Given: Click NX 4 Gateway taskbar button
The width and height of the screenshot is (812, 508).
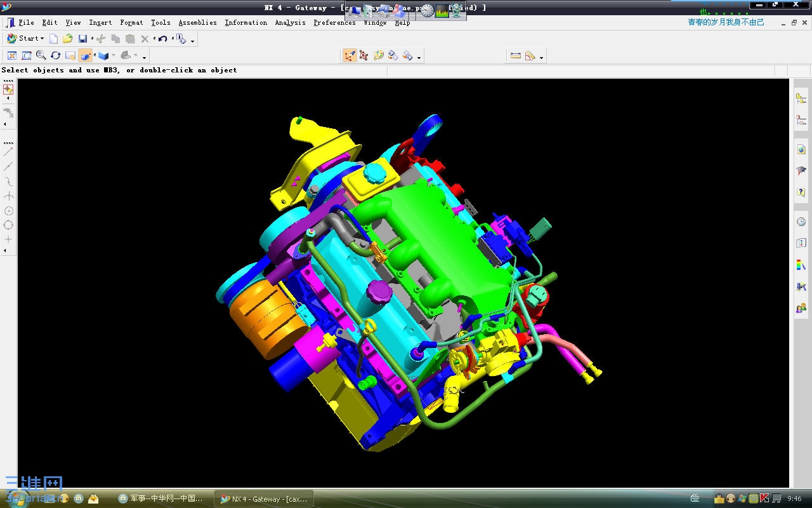Looking at the screenshot, I should [x=263, y=499].
